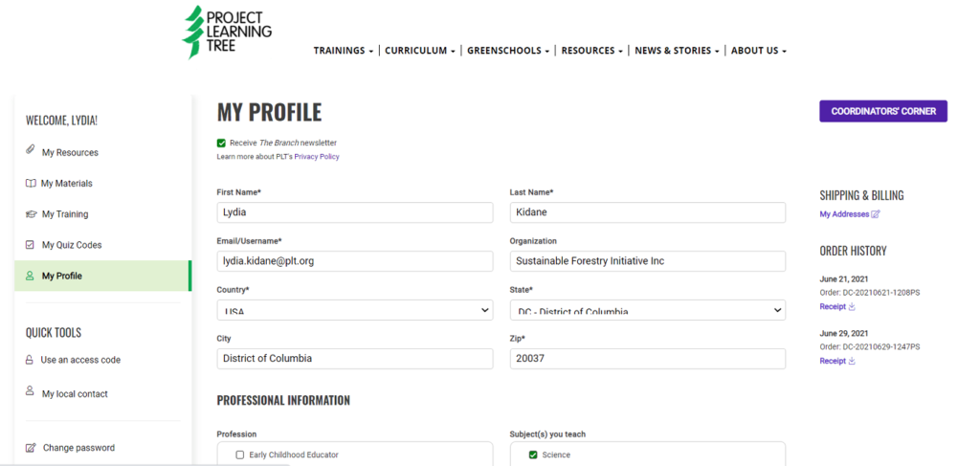The width and height of the screenshot is (980, 466).
Task: Open the State dropdown
Action: pos(647,310)
